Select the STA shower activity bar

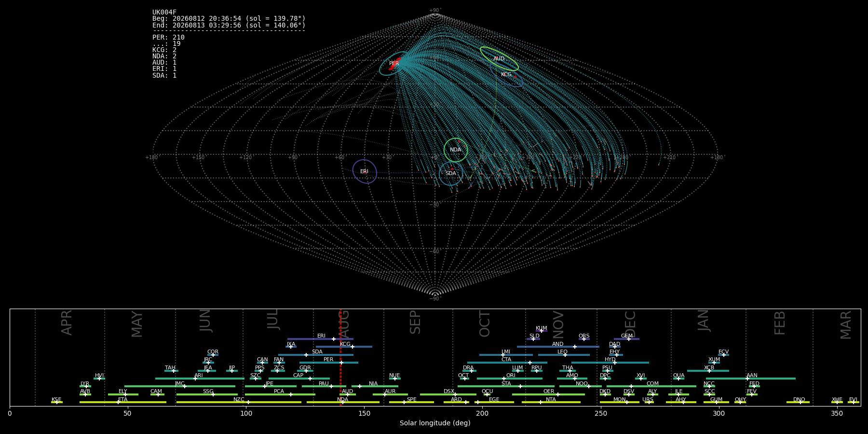pyautogui.click(x=506, y=386)
